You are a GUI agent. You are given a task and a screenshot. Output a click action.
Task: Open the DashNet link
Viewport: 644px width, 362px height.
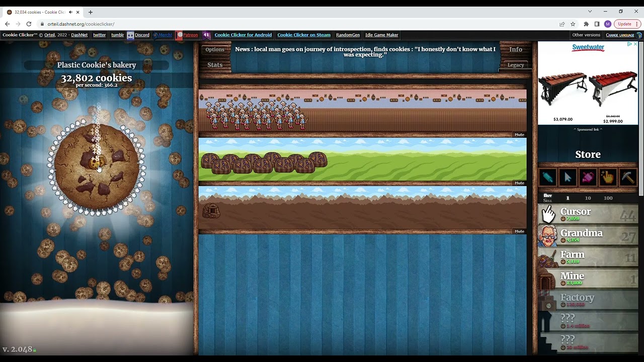[79, 35]
